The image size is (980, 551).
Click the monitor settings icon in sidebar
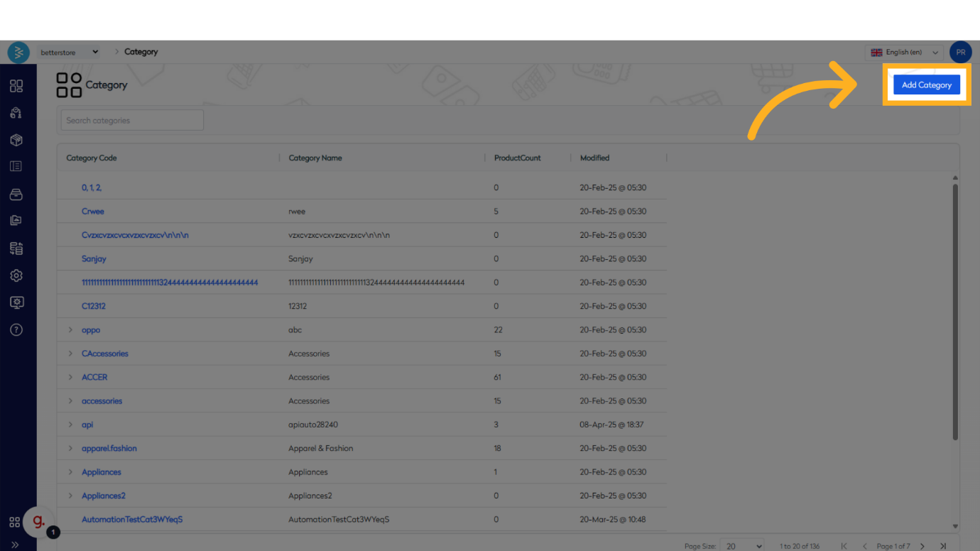click(x=16, y=302)
